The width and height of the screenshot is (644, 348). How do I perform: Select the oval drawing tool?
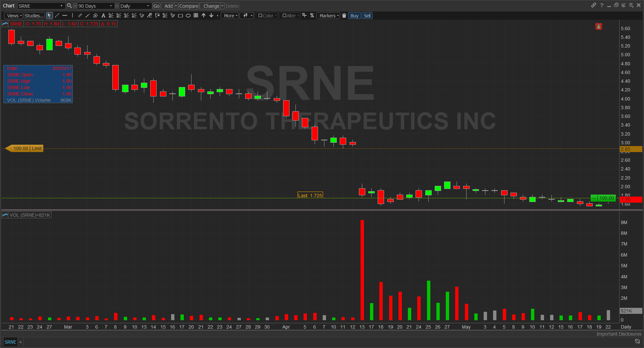coord(188,15)
